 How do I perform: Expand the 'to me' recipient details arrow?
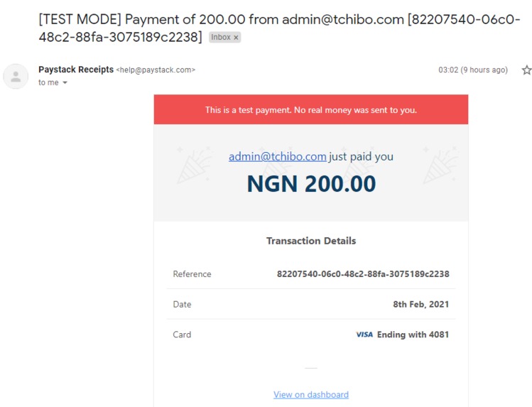65,82
